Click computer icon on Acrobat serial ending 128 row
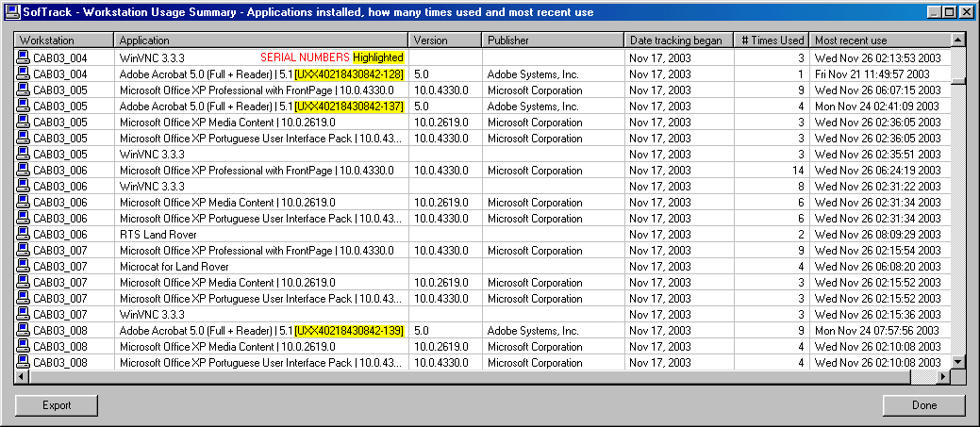The height and width of the screenshot is (427, 980). coord(24,74)
